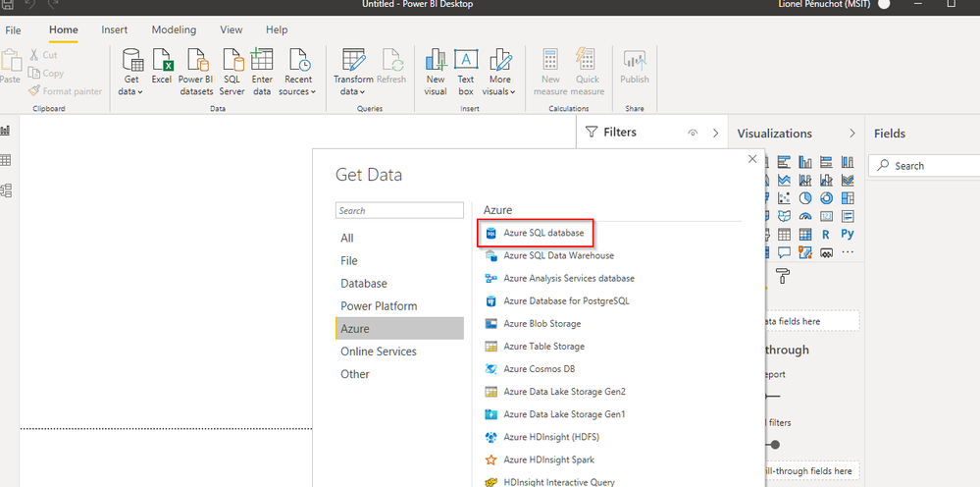Select the scatter chart visualization
This screenshot has width=980, height=487.
[x=785, y=198]
